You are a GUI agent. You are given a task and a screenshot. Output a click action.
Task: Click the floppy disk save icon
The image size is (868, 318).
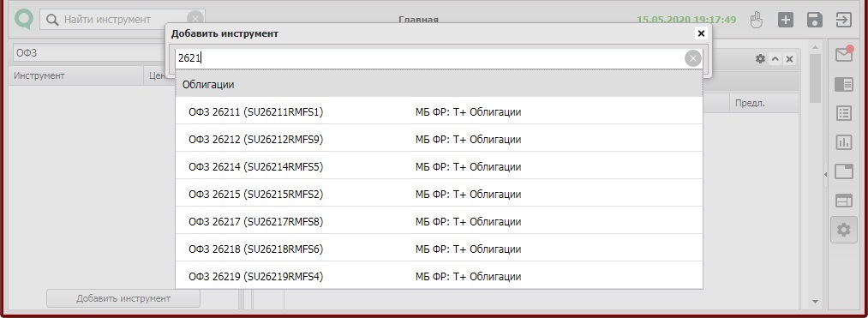point(814,20)
